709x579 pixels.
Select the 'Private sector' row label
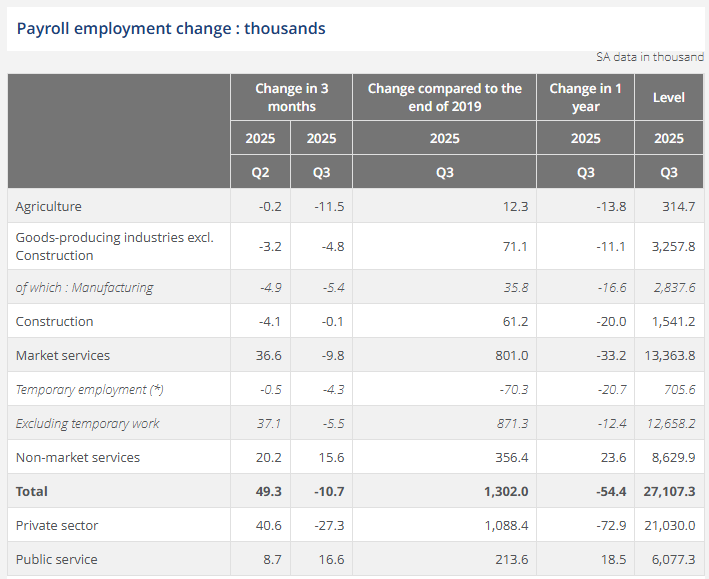pos(57,525)
